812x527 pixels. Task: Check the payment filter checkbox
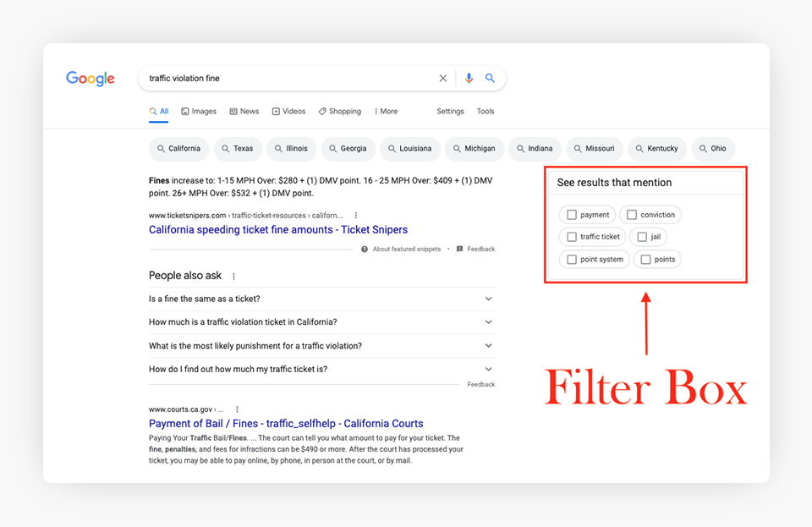point(572,215)
